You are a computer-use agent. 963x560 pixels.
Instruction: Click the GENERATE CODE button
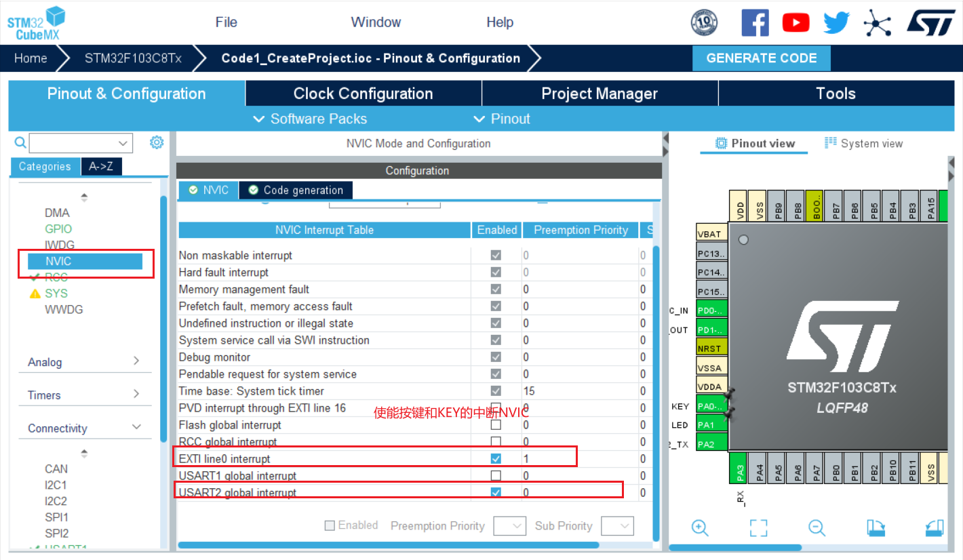[762, 58]
